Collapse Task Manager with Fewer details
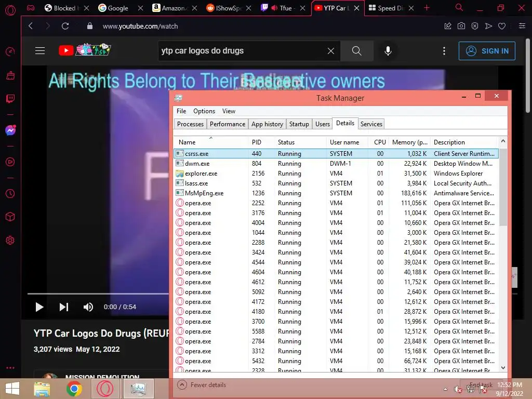Screen dimensions: 532x399 202,385
